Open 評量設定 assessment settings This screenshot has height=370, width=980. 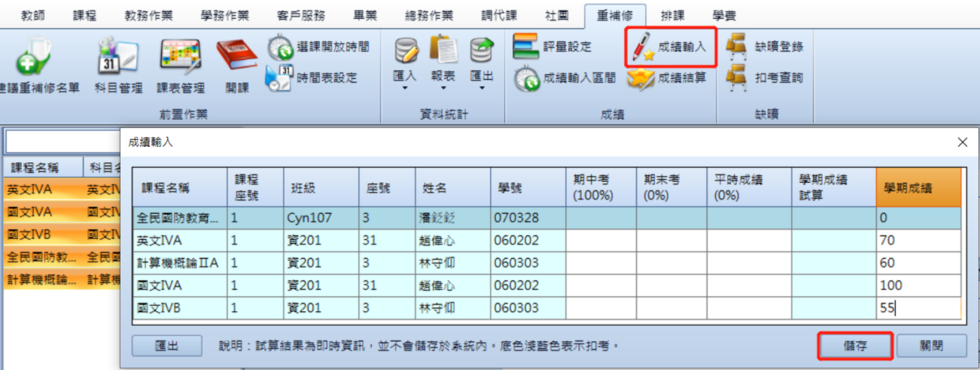[552, 47]
